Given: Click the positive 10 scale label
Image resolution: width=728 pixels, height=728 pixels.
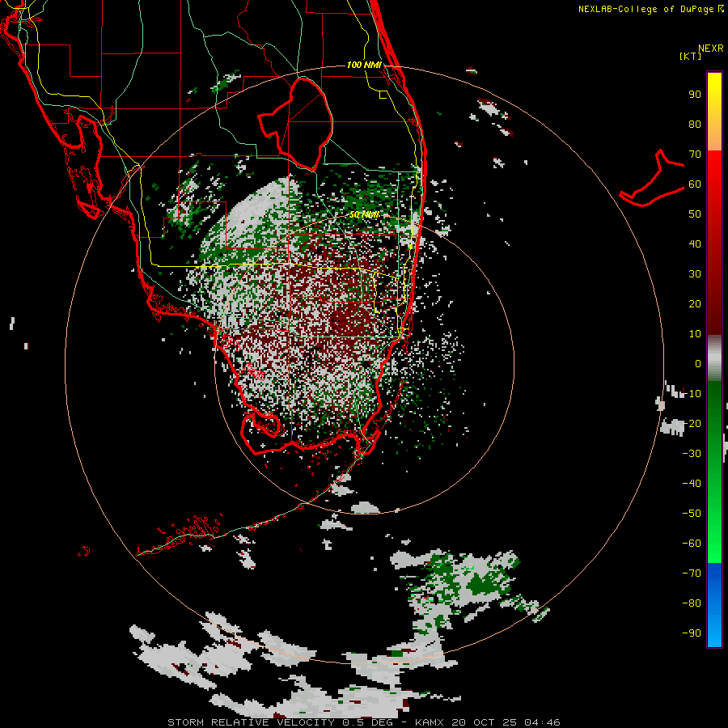Looking at the screenshot, I should click(x=695, y=334).
